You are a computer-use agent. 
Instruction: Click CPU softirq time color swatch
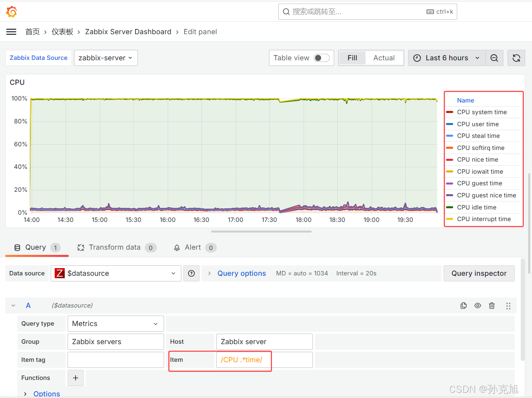tap(450, 148)
